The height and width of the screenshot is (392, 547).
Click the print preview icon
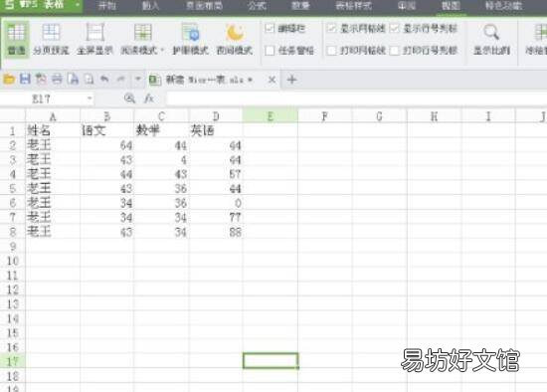(90, 80)
